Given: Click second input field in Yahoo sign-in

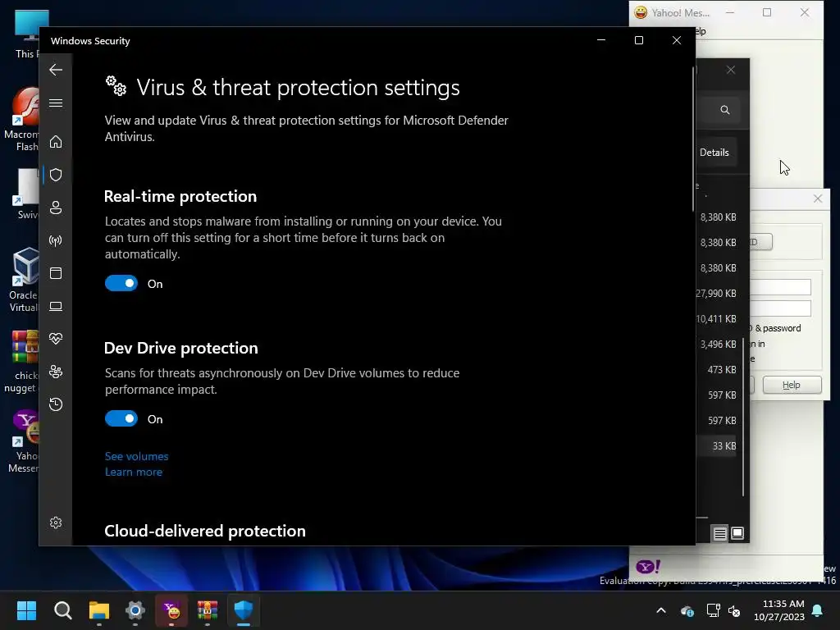Looking at the screenshot, I should pyautogui.click(x=780, y=308).
